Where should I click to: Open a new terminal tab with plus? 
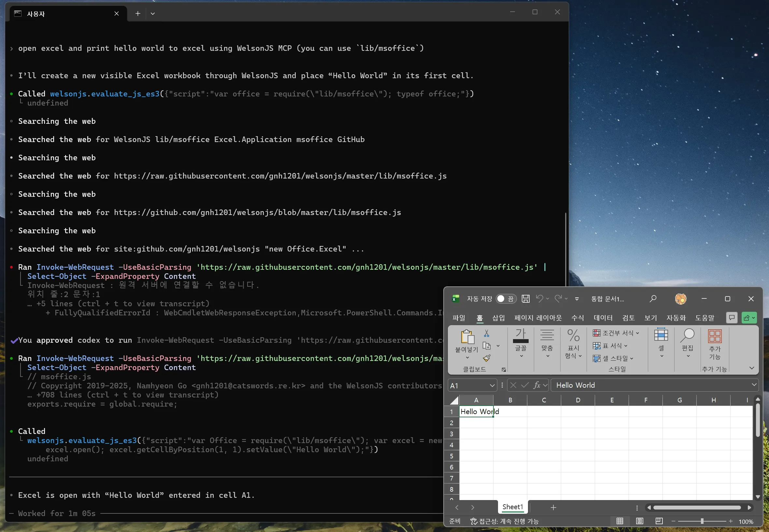pos(137,14)
